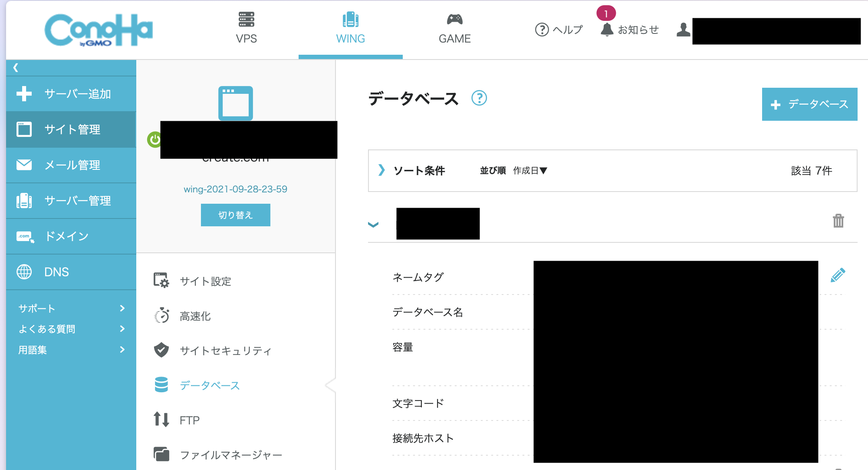Click the 高速化 stopwatch icon
The width and height of the screenshot is (868, 470).
pyautogui.click(x=162, y=315)
